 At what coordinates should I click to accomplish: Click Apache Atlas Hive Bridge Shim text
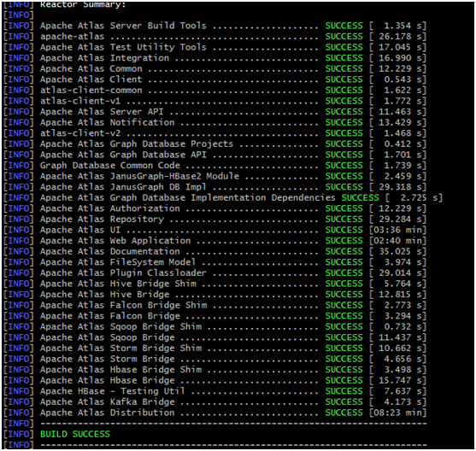click(118, 284)
